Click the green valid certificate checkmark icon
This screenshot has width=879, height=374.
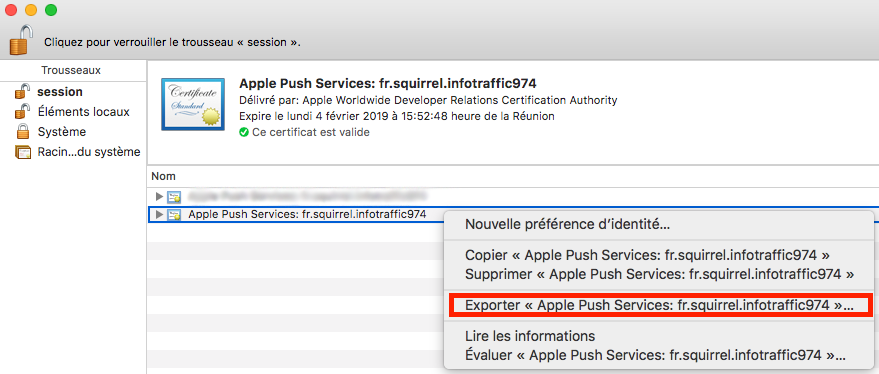[x=243, y=132]
